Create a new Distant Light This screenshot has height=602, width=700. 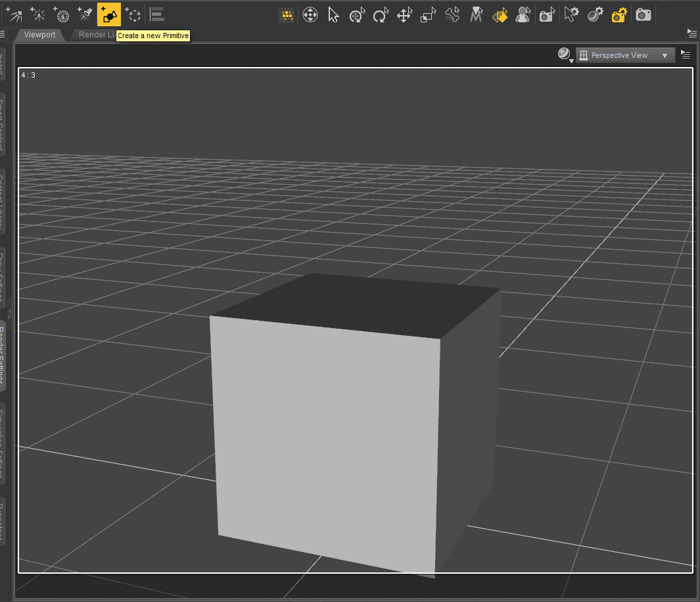tap(14, 14)
